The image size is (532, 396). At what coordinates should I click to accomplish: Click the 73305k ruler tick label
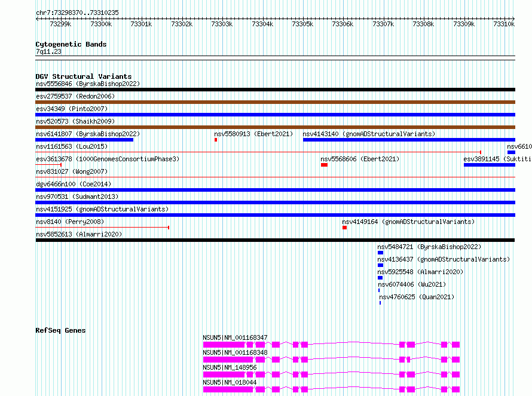(302, 24)
